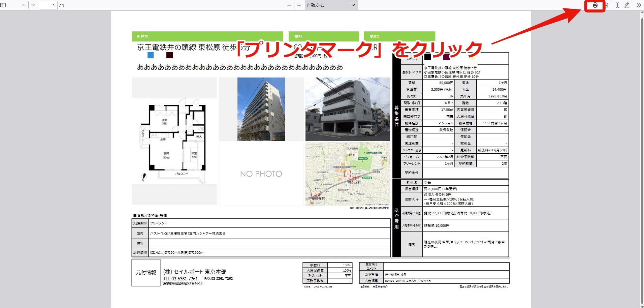Image resolution: width=644 pixels, height=308 pixels.
Task: Click the NO PHOTO placeholder
Action: [261, 174]
